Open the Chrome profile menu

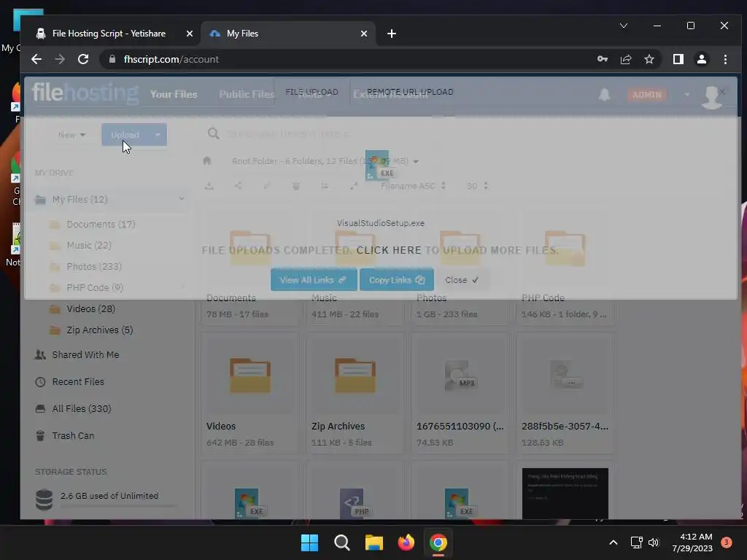[702, 59]
